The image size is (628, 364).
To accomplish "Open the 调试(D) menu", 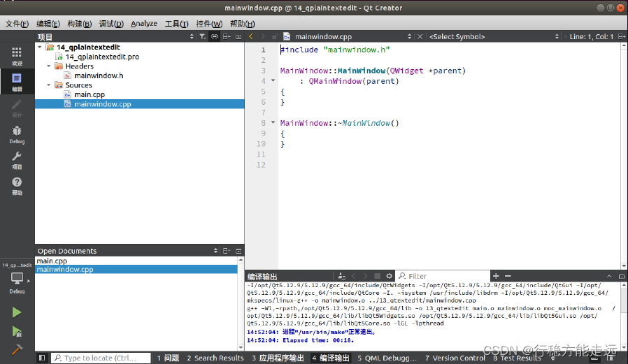I will click(111, 24).
